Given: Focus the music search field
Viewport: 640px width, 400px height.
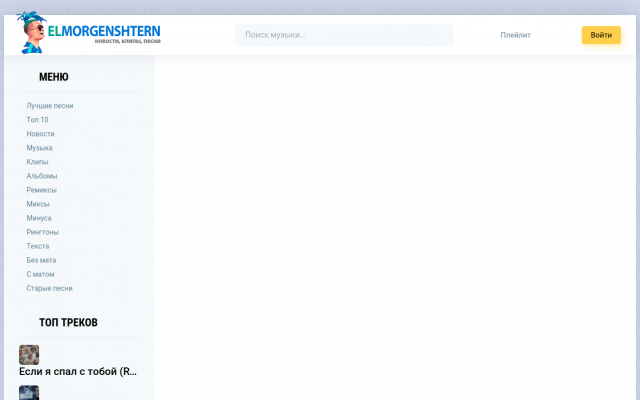Looking at the screenshot, I should [x=344, y=35].
